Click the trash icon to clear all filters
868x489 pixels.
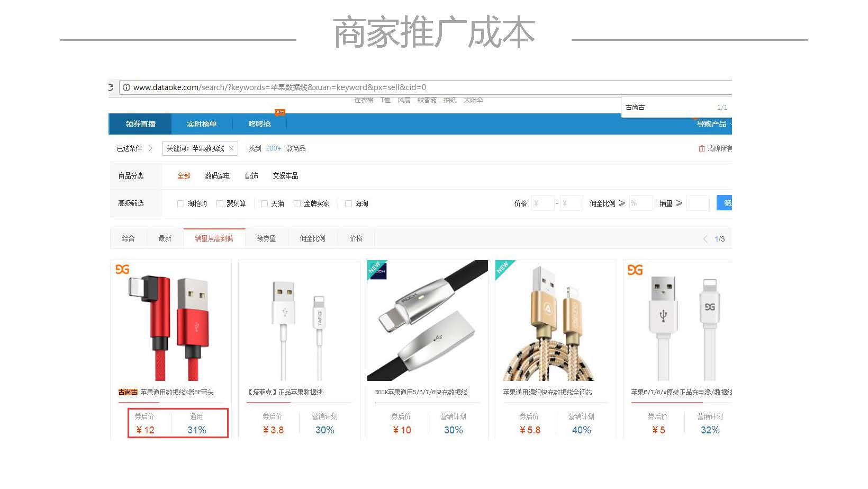tap(701, 149)
